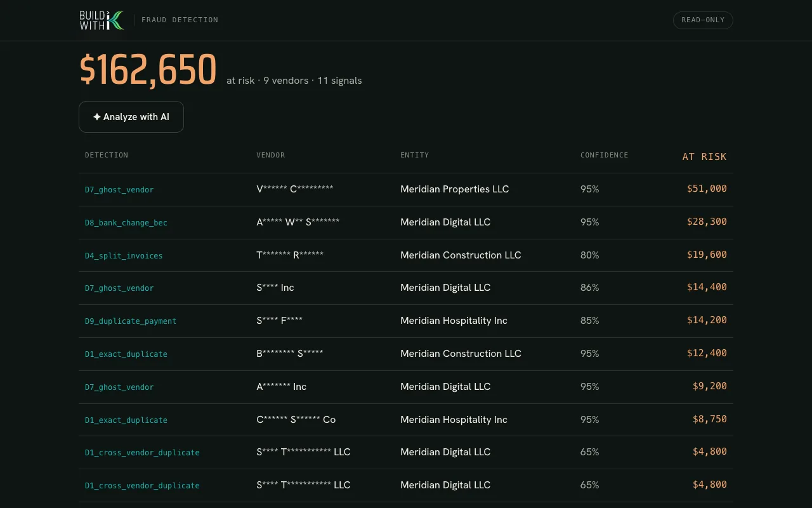Select vendor V****** C*********
The width and height of the screenshot is (812, 508).
pyautogui.click(x=295, y=189)
